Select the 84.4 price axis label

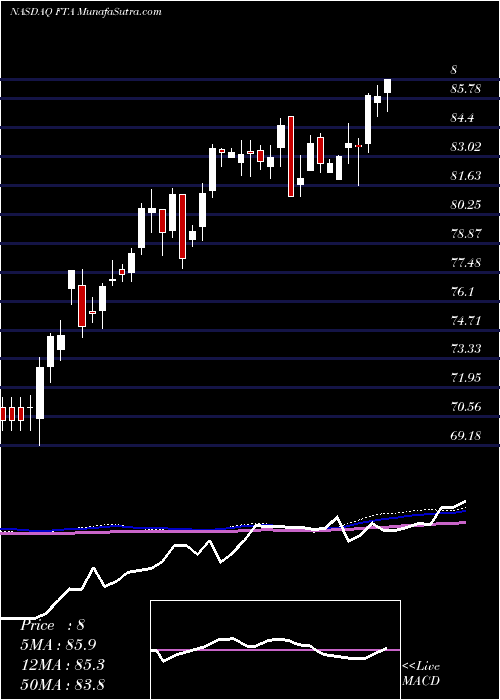pyautogui.click(x=462, y=118)
